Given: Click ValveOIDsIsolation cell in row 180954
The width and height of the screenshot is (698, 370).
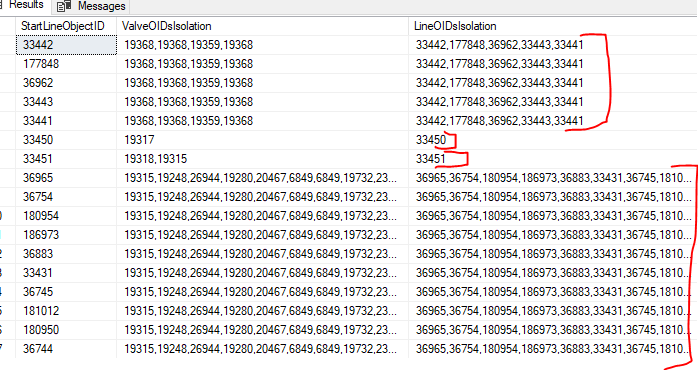Looking at the screenshot, I should coord(263,216).
